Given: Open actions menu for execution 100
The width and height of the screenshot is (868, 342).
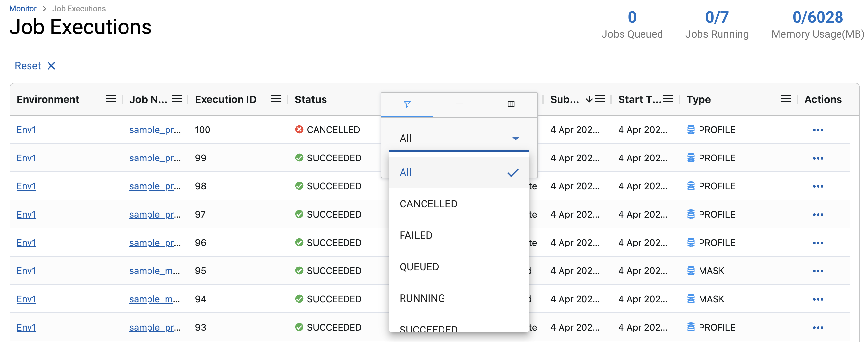Looking at the screenshot, I should pos(818,130).
